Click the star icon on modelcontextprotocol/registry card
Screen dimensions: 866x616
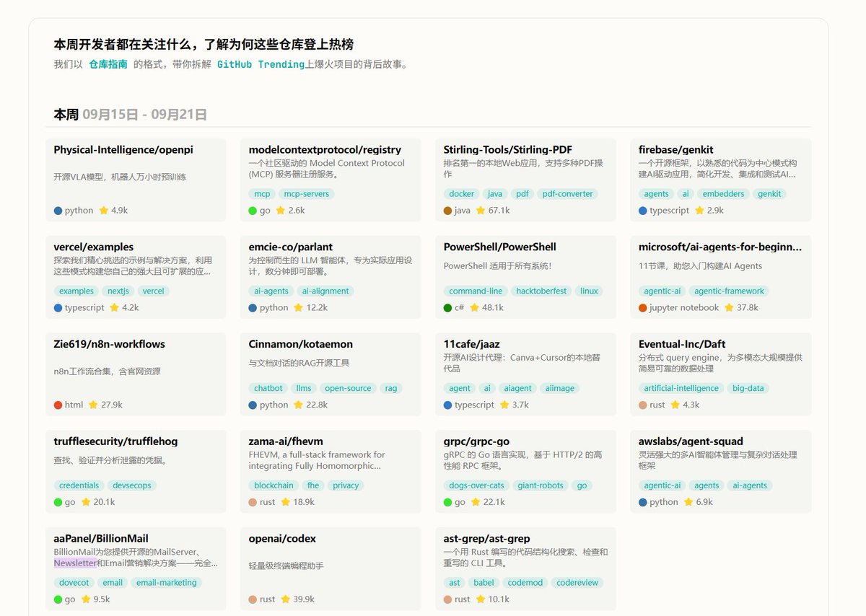click(x=280, y=211)
